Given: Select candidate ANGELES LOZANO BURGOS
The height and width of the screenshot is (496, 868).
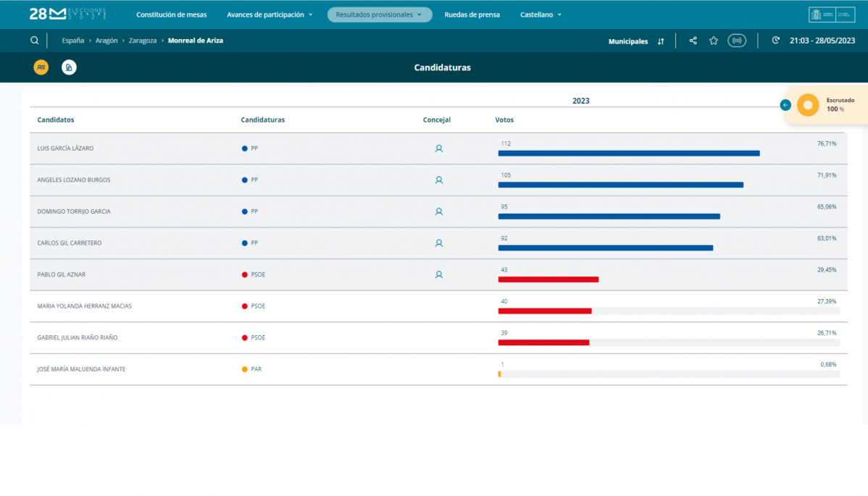Looking at the screenshot, I should (x=74, y=180).
